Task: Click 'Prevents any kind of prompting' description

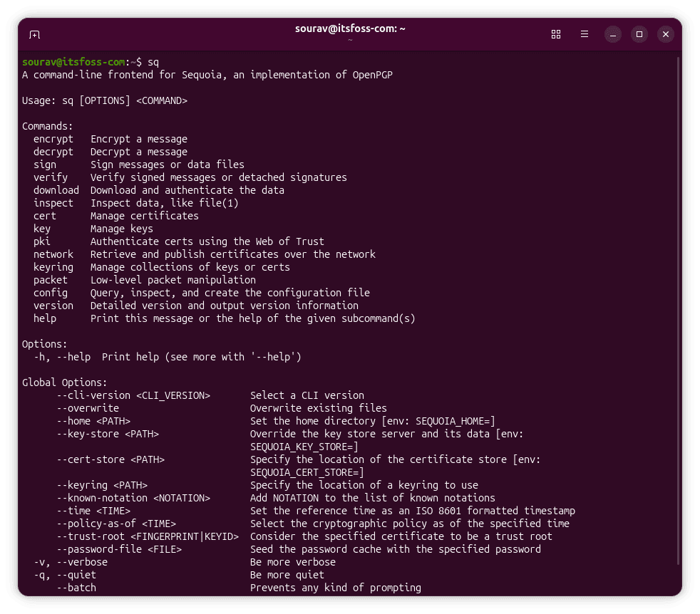Action: tap(336, 588)
